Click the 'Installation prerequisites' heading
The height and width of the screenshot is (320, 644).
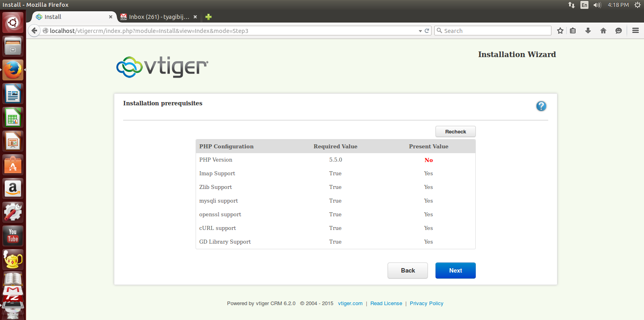[163, 103]
